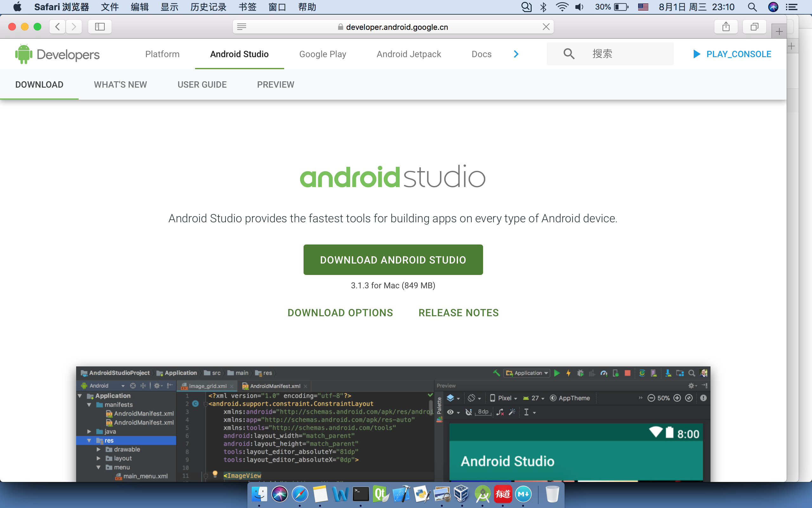This screenshot has width=812, height=508.
Task: Open Notification Center icon
Action: (x=792, y=7)
